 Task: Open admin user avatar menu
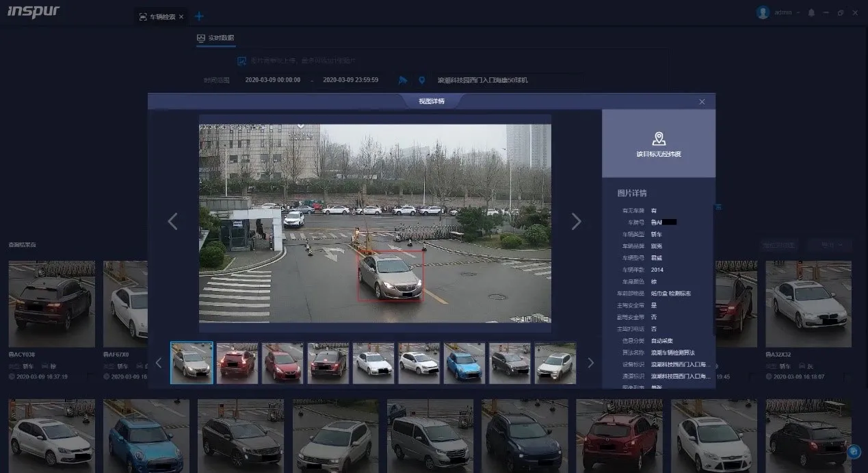pos(763,12)
